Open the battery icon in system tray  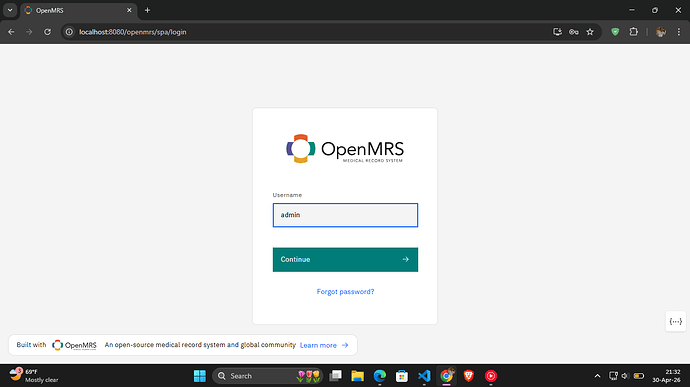point(639,376)
